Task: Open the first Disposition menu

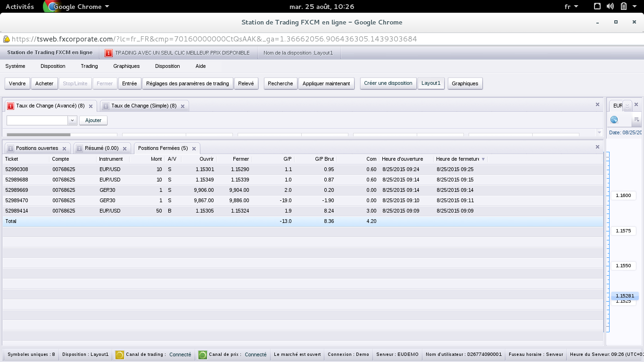Action: pyautogui.click(x=53, y=66)
